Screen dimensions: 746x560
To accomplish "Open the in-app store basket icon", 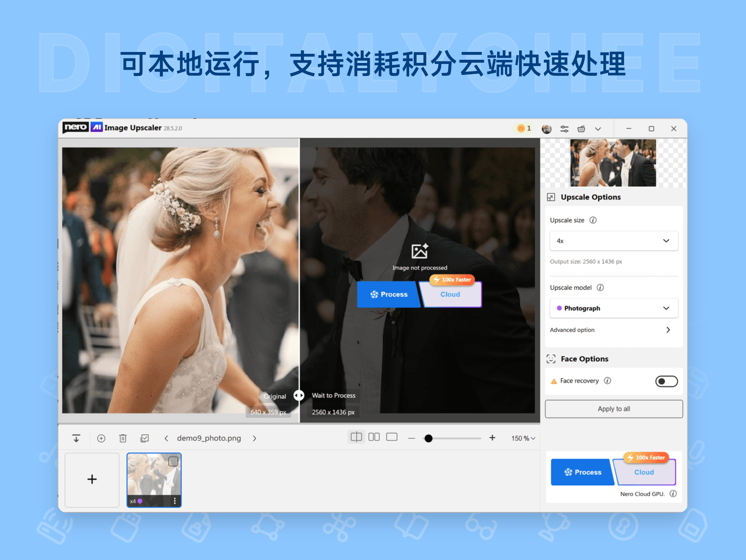I will [581, 129].
